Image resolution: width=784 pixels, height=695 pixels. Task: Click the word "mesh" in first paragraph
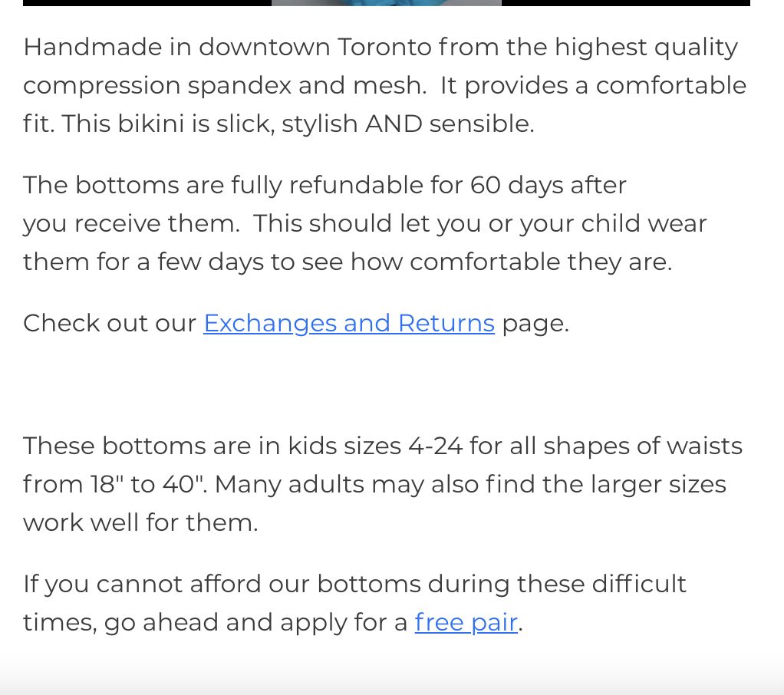click(387, 85)
